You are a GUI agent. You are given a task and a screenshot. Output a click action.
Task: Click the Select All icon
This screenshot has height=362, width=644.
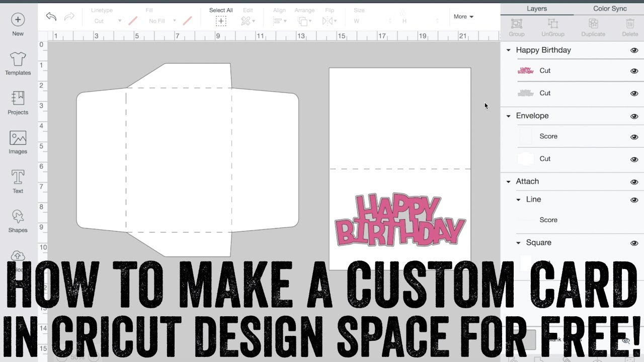[221, 21]
